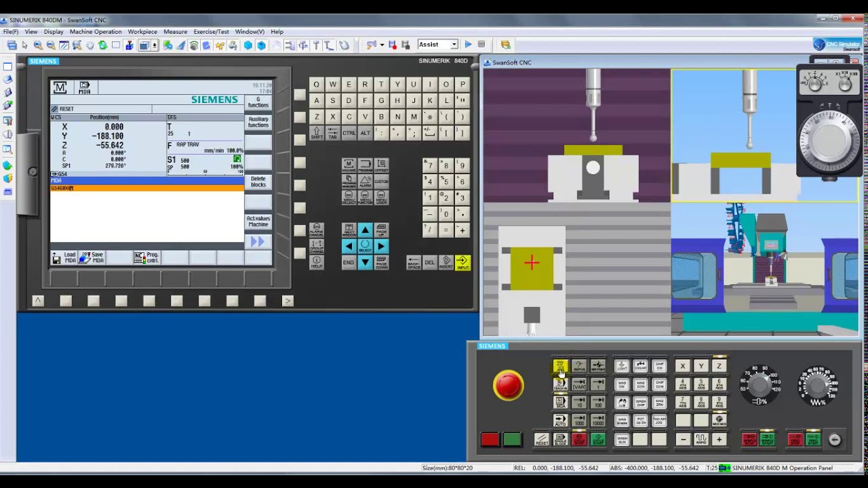The height and width of the screenshot is (488, 868).
Task: Open the OFFSET key on keypad
Action: [x=381, y=165]
